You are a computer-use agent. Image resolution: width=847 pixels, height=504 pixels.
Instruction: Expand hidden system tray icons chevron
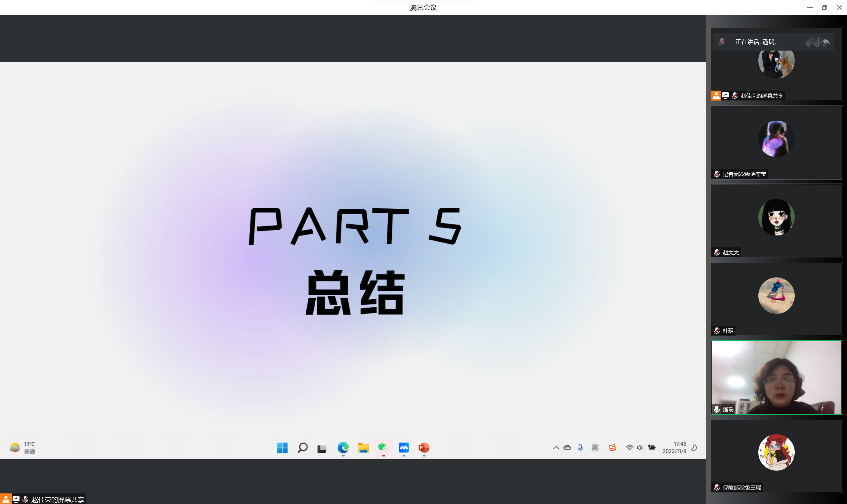point(556,448)
